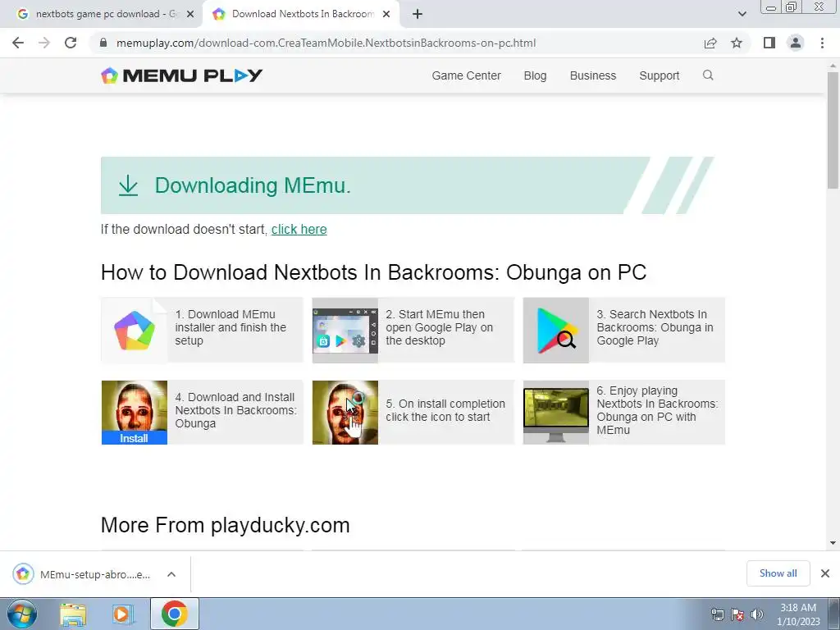Screen dimensions: 840x630
Task: Click '2. Start MEmu then open Google Play' text
Action: point(440,327)
